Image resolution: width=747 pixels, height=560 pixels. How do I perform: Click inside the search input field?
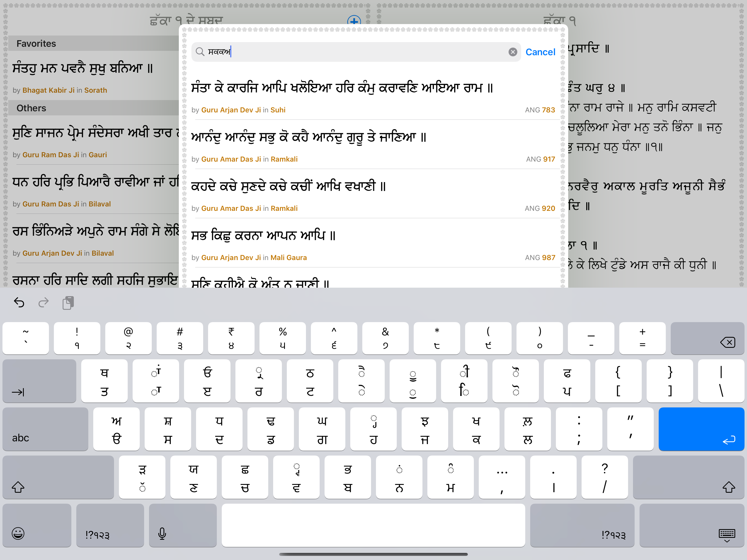[x=356, y=52]
